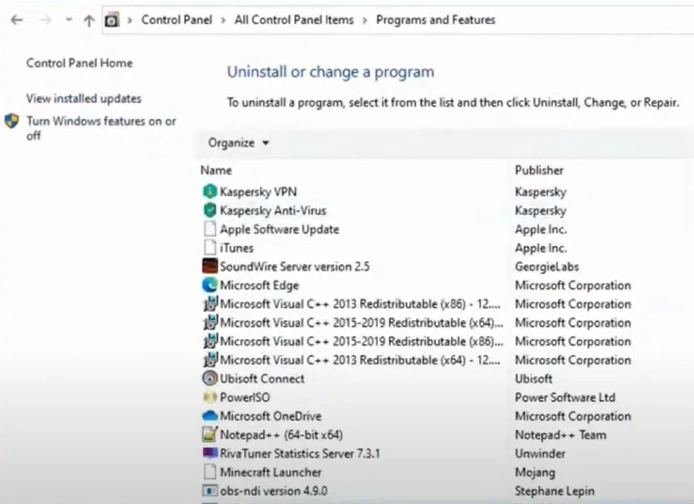This screenshot has height=504, width=694.
Task: Click the Microsoft Edge logo icon
Action: coord(210,285)
